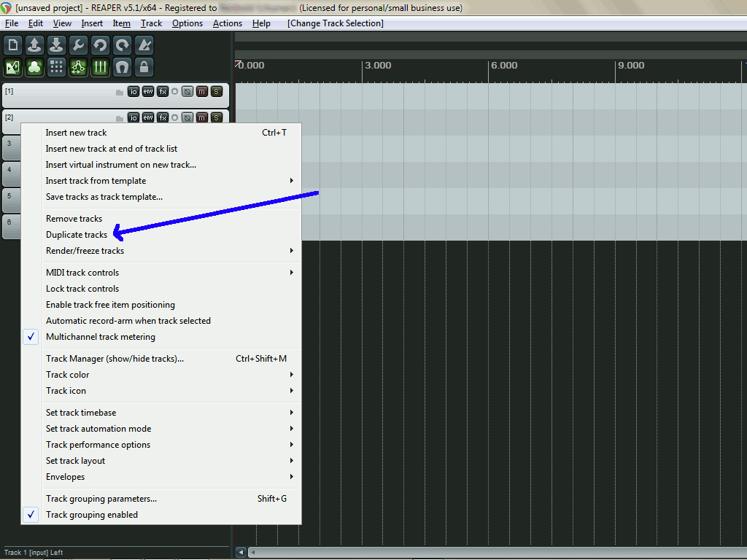Click the Redo toolbar icon
This screenshot has width=747, height=560.
pos(123,45)
